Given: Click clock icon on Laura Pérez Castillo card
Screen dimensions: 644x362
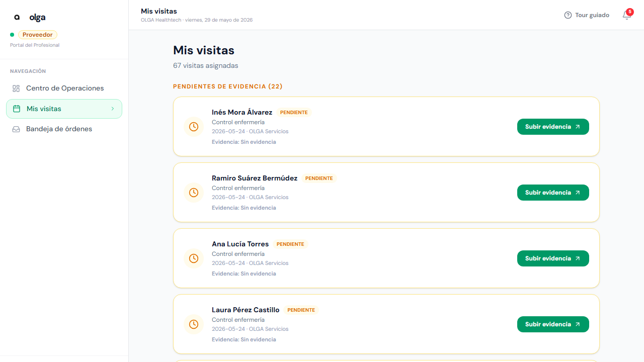Looking at the screenshot, I should click(194, 324).
